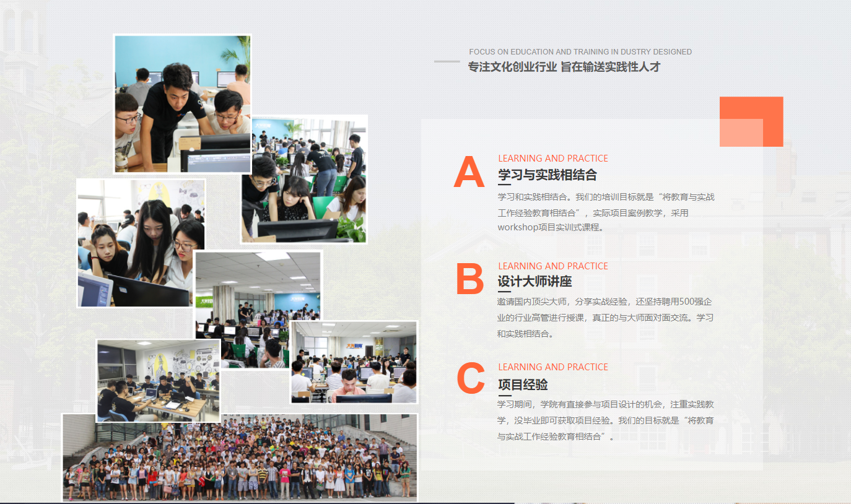Click the line starting 邀请国内顶尖大师

tap(605, 302)
